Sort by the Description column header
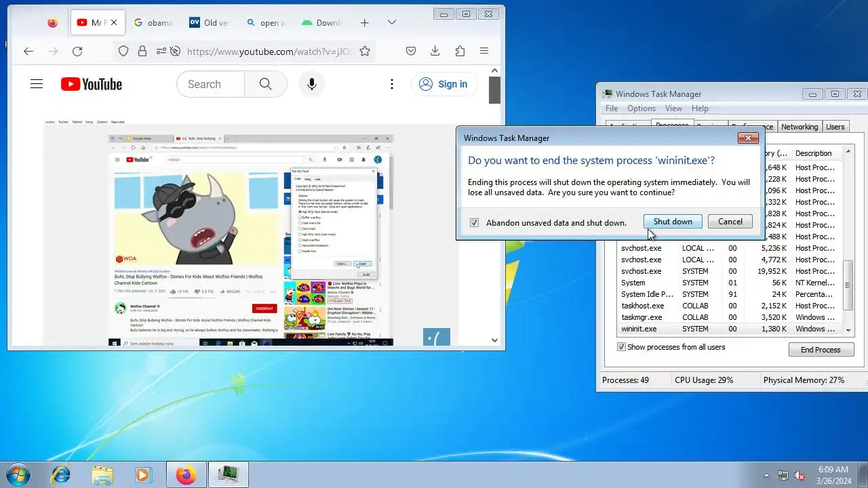 (816, 153)
